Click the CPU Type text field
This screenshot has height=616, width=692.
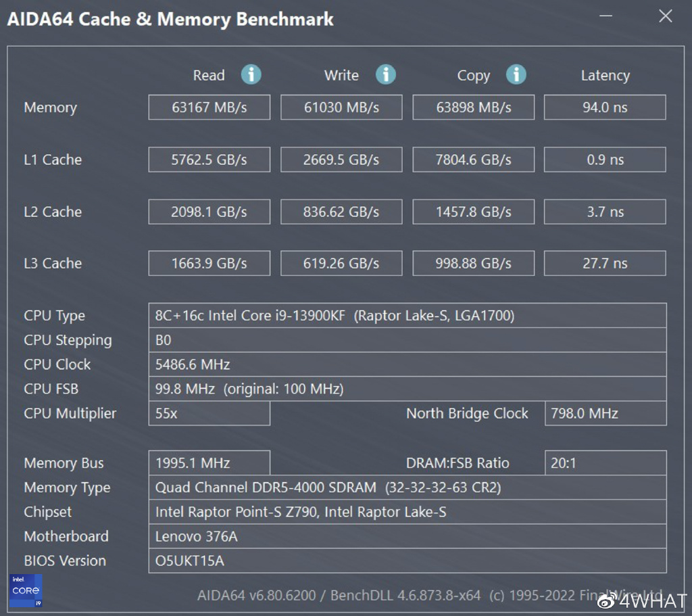tap(407, 316)
